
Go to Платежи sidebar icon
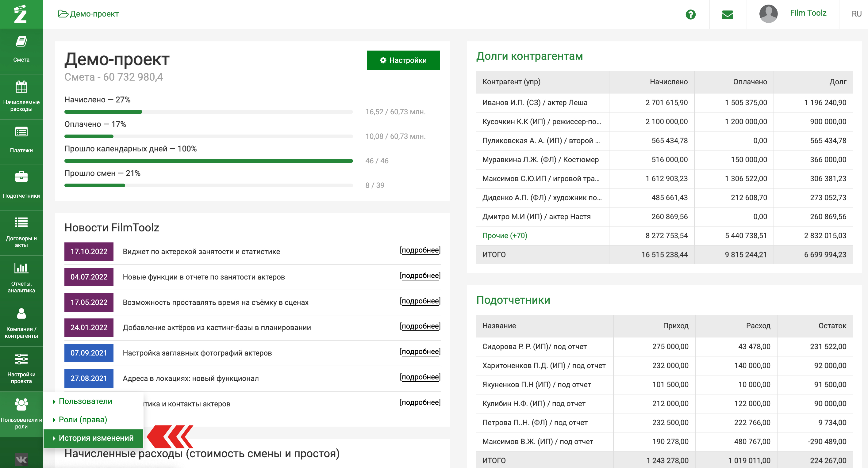coord(21,132)
